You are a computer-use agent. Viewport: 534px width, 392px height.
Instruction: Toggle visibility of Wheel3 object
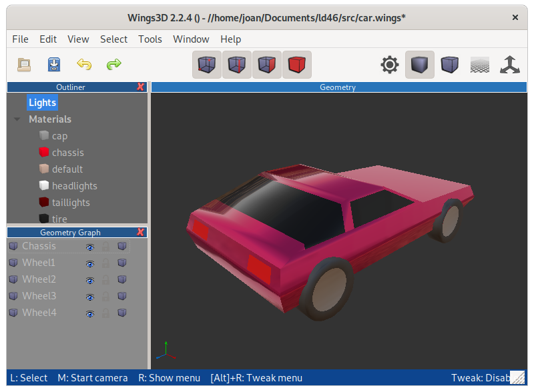[90, 297]
